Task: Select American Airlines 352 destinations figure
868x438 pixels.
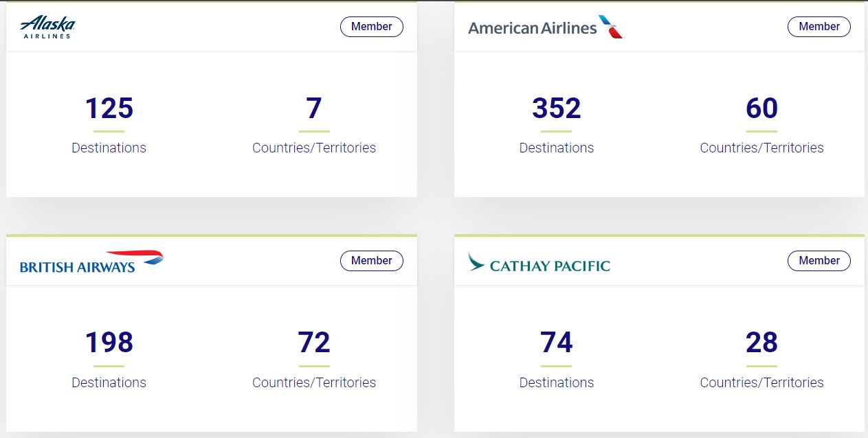Action: (x=556, y=108)
